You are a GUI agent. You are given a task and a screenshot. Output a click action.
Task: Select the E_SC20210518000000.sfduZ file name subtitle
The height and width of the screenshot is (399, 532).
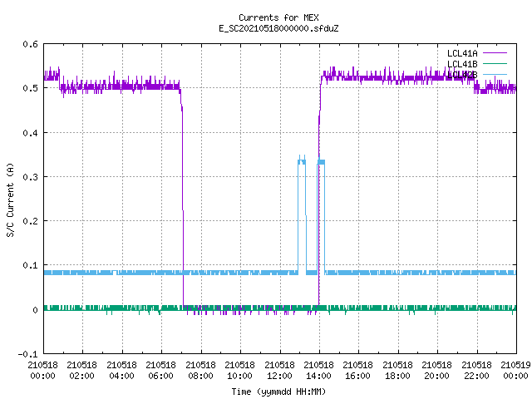[x=278, y=28]
